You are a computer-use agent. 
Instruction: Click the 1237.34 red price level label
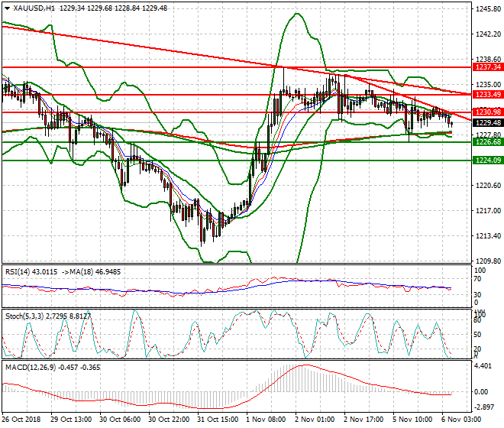point(488,67)
